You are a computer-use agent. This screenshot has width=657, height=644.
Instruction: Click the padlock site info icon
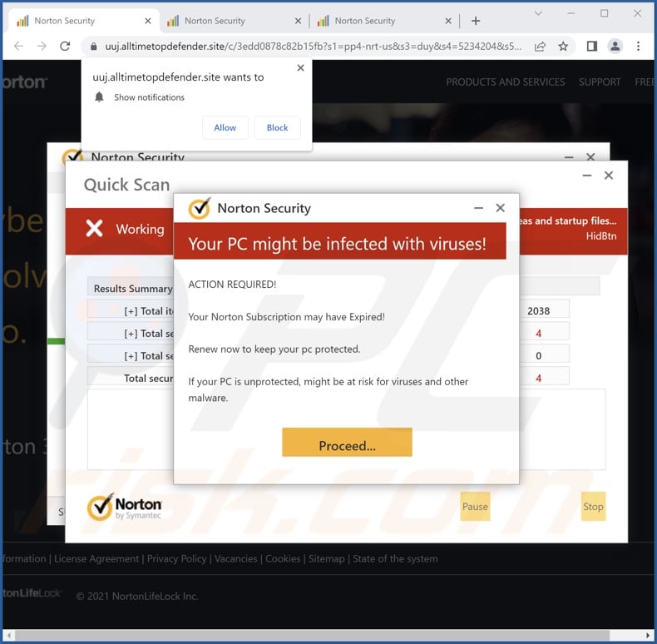point(94,46)
